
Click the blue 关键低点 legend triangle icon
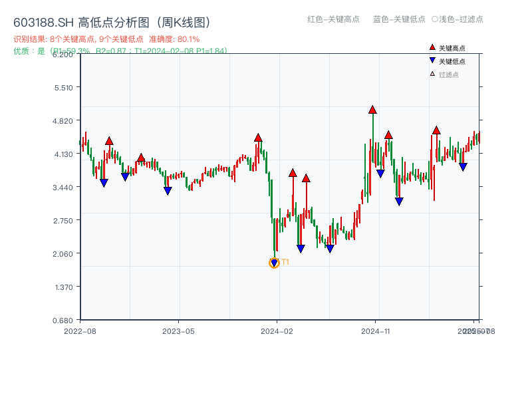431,59
